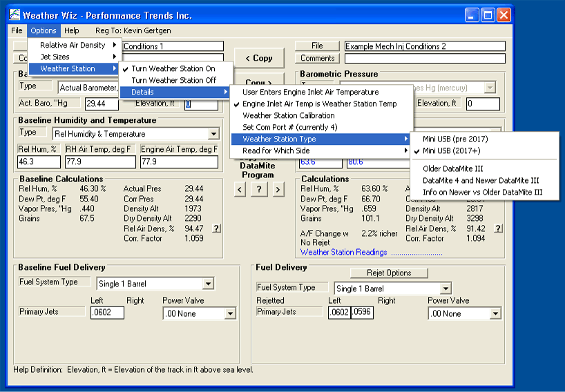Click Rejetted Primary Jets Left field .0602
The height and width of the screenshot is (392, 565).
coord(339,313)
